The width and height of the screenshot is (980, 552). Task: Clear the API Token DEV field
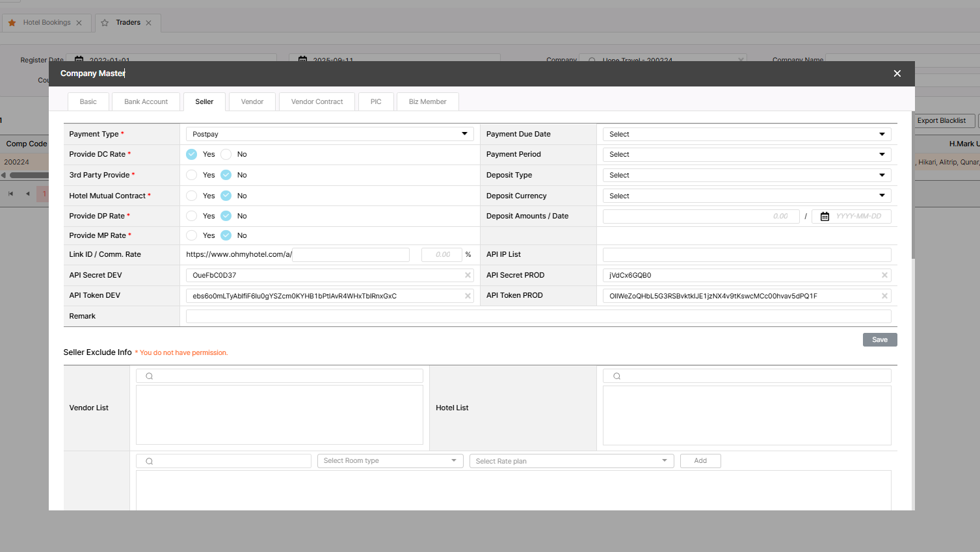(x=468, y=296)
